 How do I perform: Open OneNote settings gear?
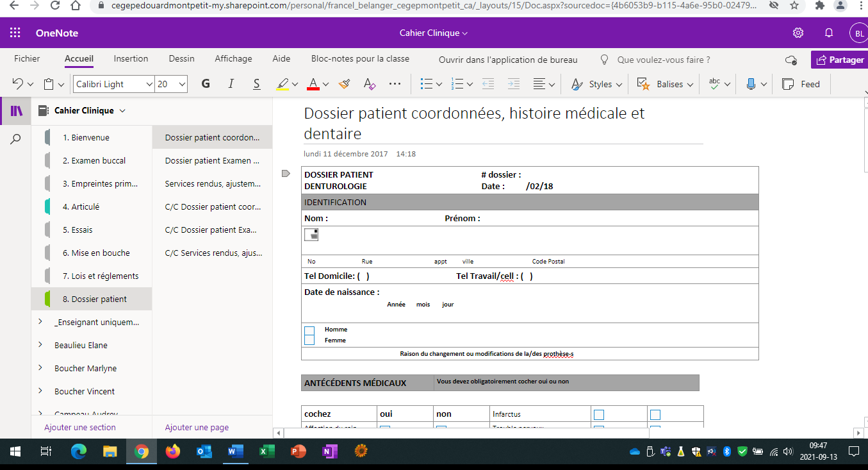click(x=798, y=33)
